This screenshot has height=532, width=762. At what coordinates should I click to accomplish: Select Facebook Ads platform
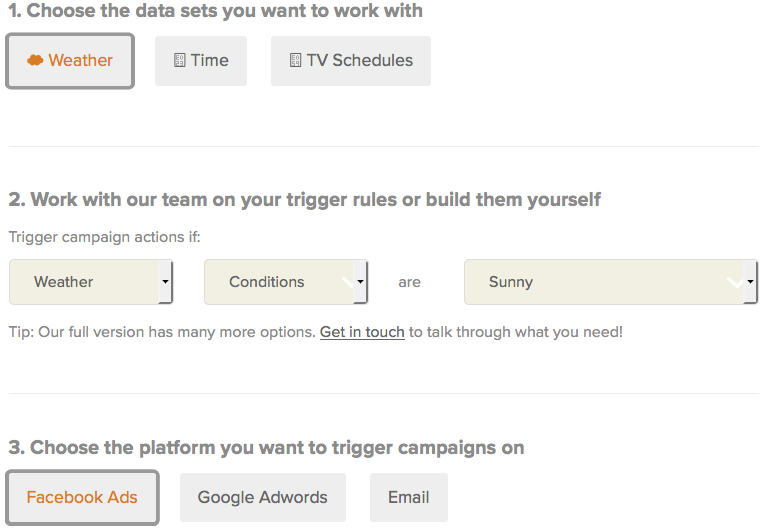pyautogui.click(x=82, y=497)
